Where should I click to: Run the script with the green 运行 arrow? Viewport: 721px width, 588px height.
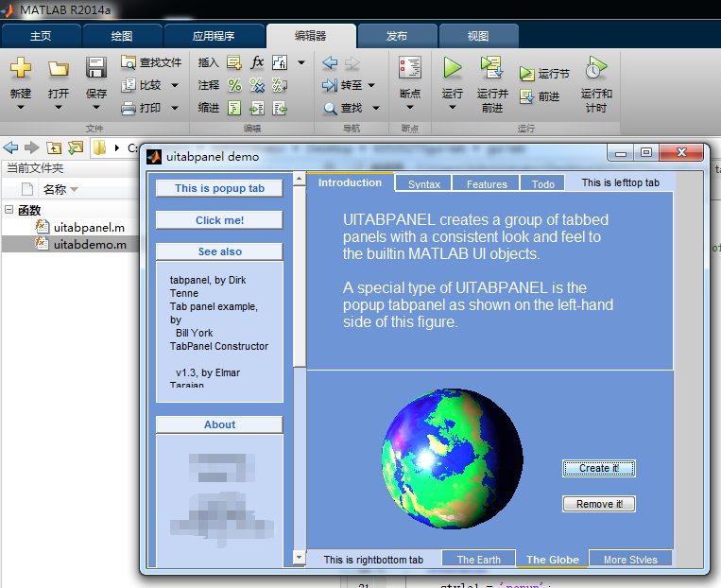[453, 67]
